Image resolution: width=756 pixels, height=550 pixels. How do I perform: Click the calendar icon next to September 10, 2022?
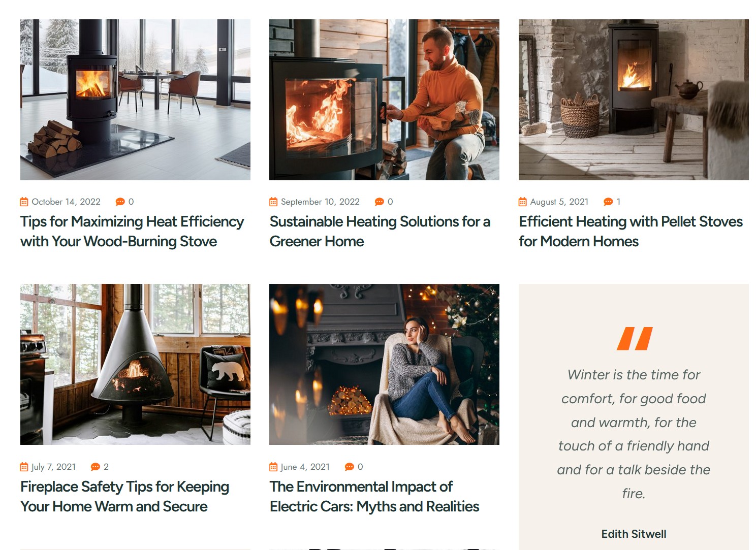click(x=273, y=202)
